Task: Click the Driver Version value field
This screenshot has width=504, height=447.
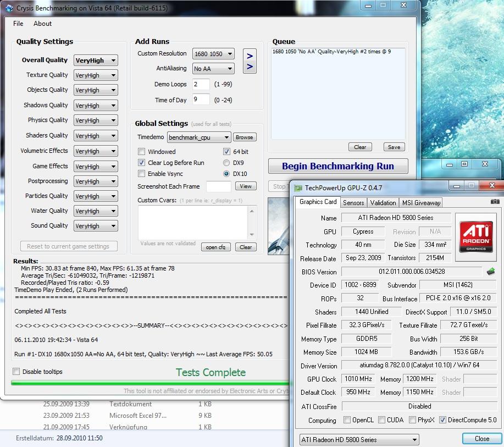Action: pyautogui.click(x=419, y=365)
